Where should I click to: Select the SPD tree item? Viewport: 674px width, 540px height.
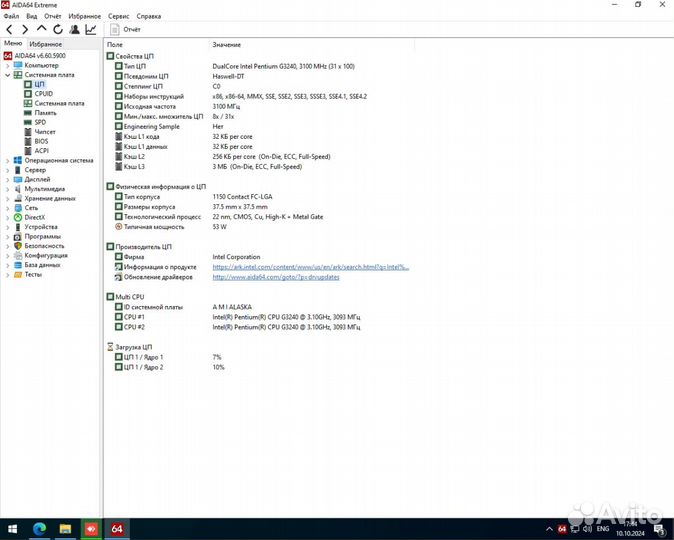click(40, 122)
